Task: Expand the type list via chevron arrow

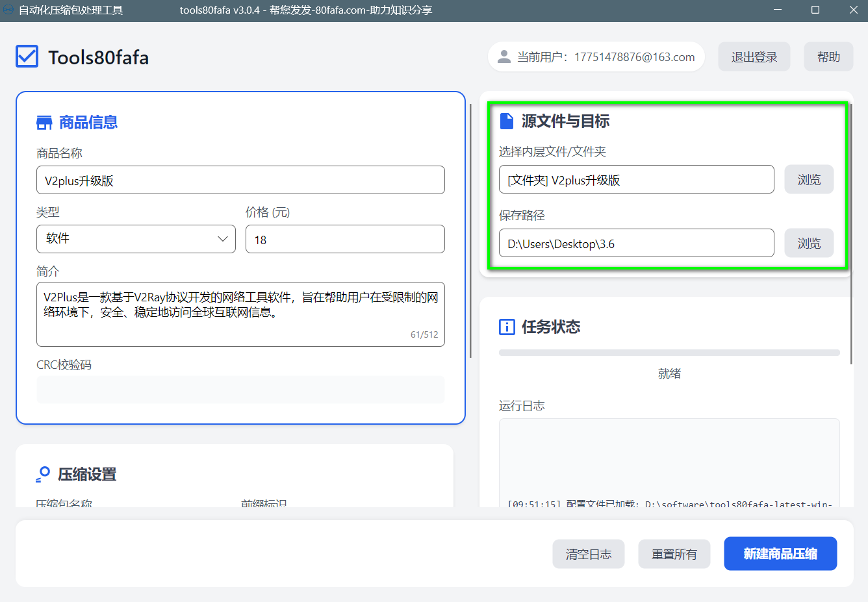Action: click(222, 239)
